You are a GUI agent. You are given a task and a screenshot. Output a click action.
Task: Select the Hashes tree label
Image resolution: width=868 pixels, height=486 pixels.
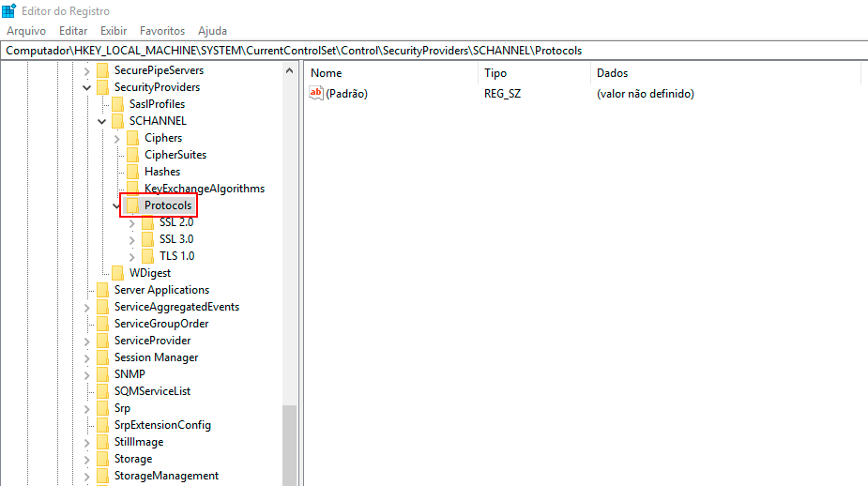pyautogui.click(x=162, y=172)
